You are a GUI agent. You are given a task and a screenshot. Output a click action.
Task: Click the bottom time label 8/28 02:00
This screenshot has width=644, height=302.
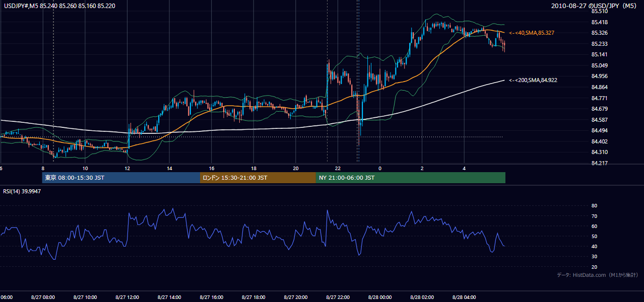point(422,297)
